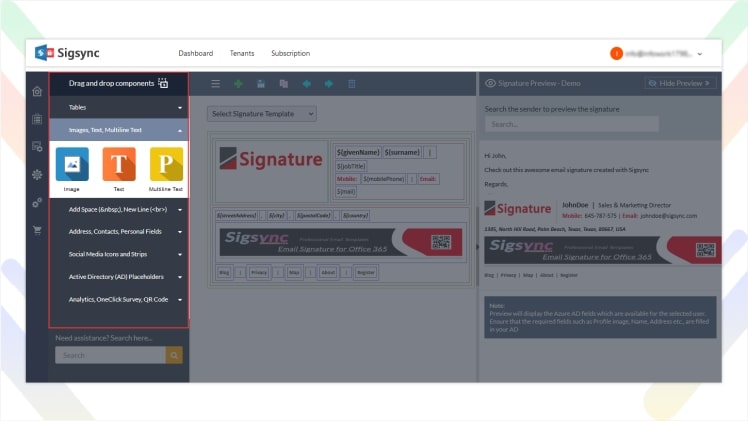This screenshot has height=421, width=748.
Task: Click the orange user avatar icon
Action: [x=616, y=53]
